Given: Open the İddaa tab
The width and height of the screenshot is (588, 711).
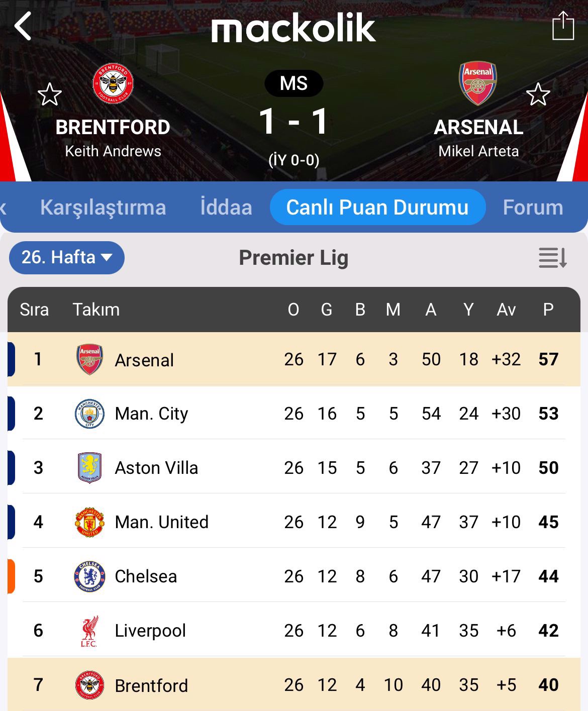Looking at the screenshot, I should 226,208.
